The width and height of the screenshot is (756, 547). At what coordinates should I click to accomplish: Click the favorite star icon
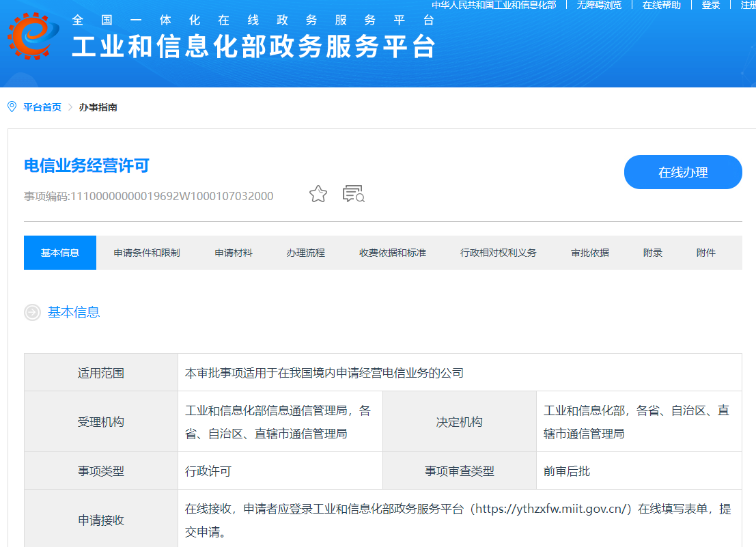tap(318, 194)
